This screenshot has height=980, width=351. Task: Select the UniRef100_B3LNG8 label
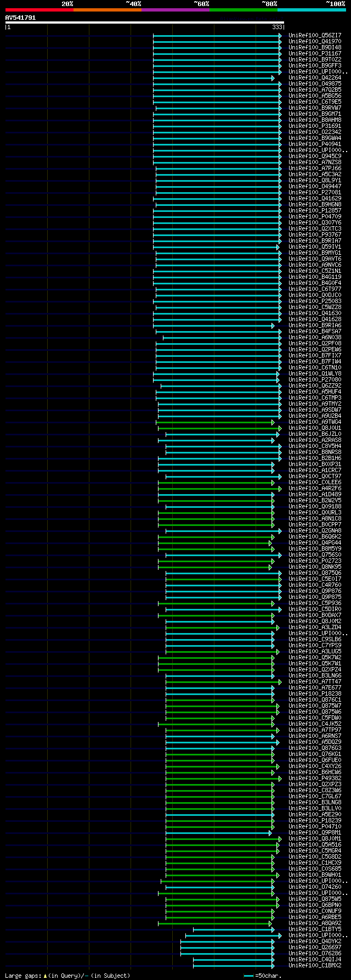pyautogui.click(x=315, y=802)
